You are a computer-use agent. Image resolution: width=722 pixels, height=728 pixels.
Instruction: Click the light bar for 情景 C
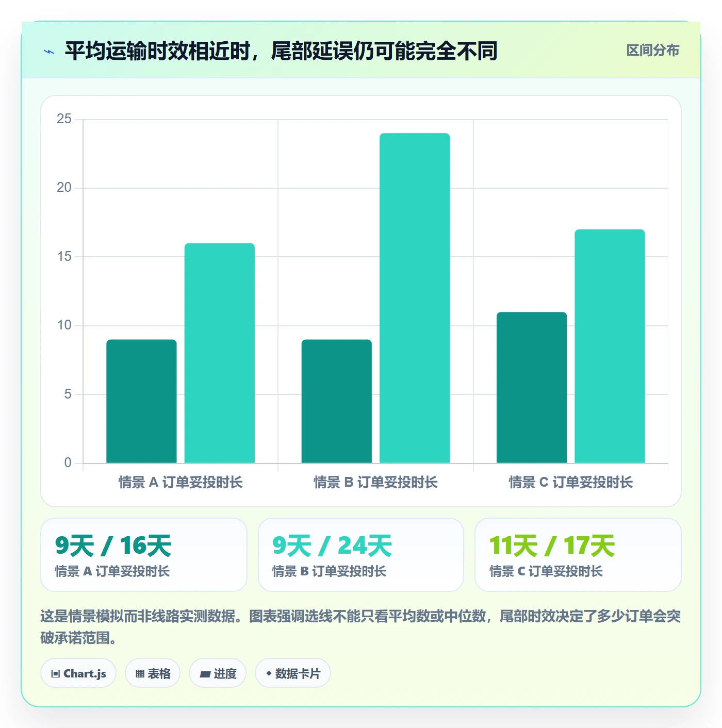(x=610, y=346)
